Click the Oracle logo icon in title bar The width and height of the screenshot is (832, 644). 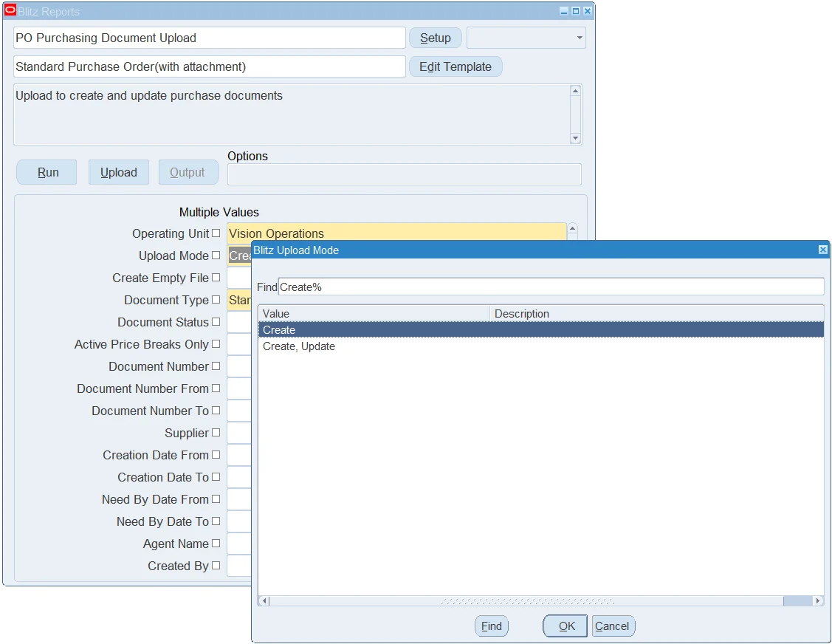click(10, 10)
